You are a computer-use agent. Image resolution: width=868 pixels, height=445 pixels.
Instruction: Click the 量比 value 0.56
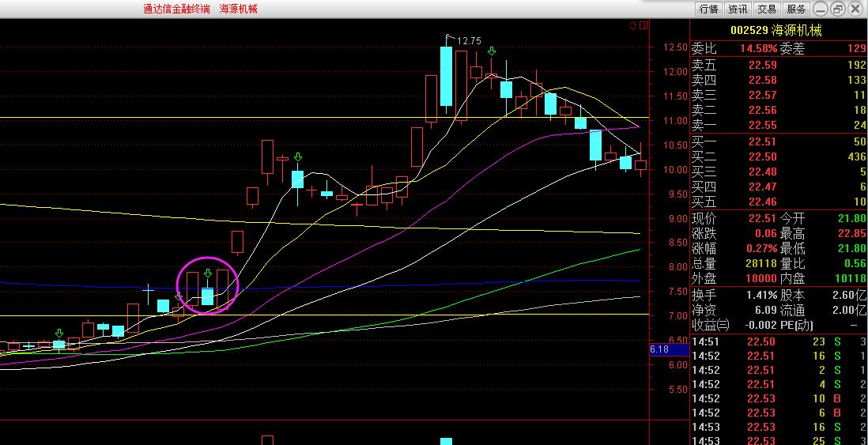856,263
